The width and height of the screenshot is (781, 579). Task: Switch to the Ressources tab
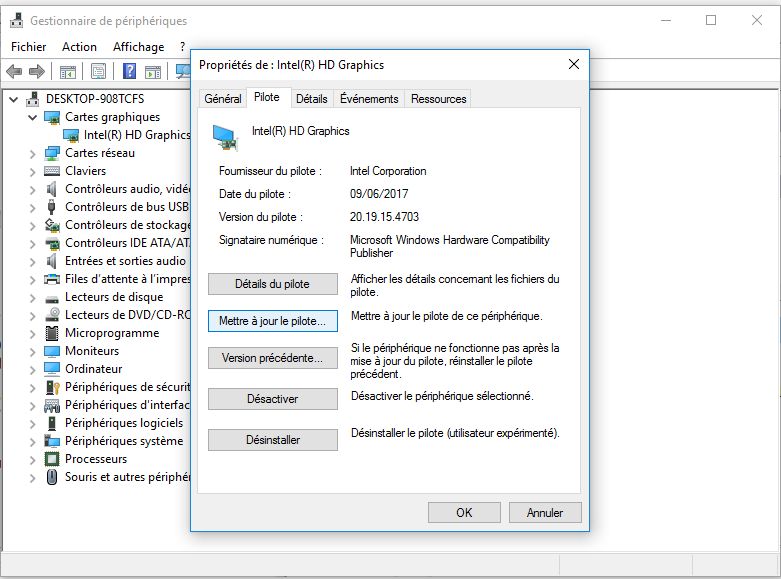[x=439, y=99]
